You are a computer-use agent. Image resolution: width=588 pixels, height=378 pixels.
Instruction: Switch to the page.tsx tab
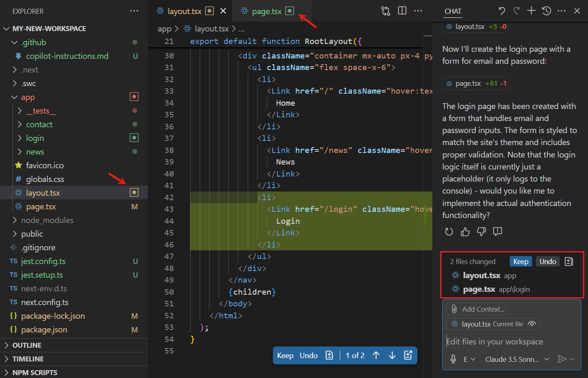click(x=267, y=11)
